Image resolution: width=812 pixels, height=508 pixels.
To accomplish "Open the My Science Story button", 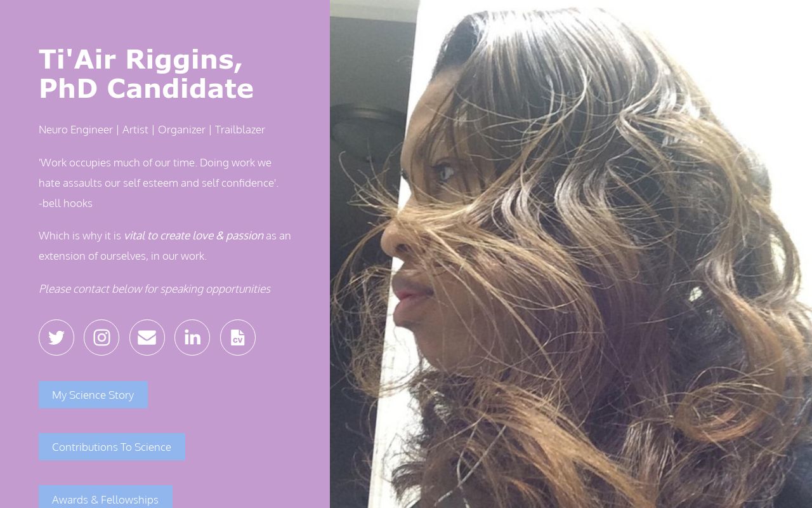I will tap(93, 395).
